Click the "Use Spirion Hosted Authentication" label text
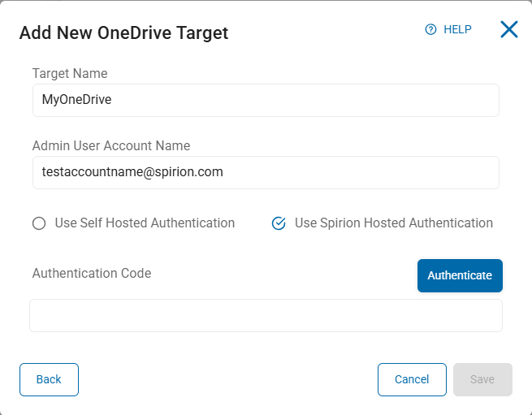 coord(394,223)
